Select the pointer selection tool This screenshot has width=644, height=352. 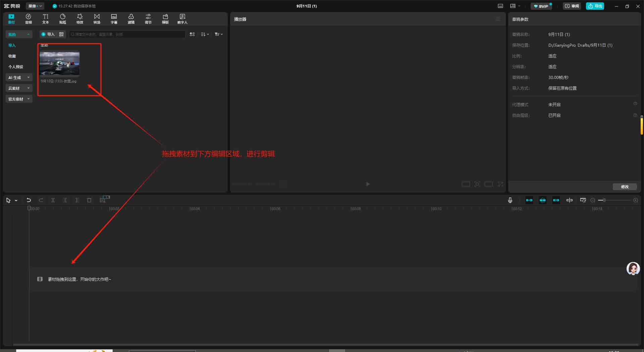8,200
